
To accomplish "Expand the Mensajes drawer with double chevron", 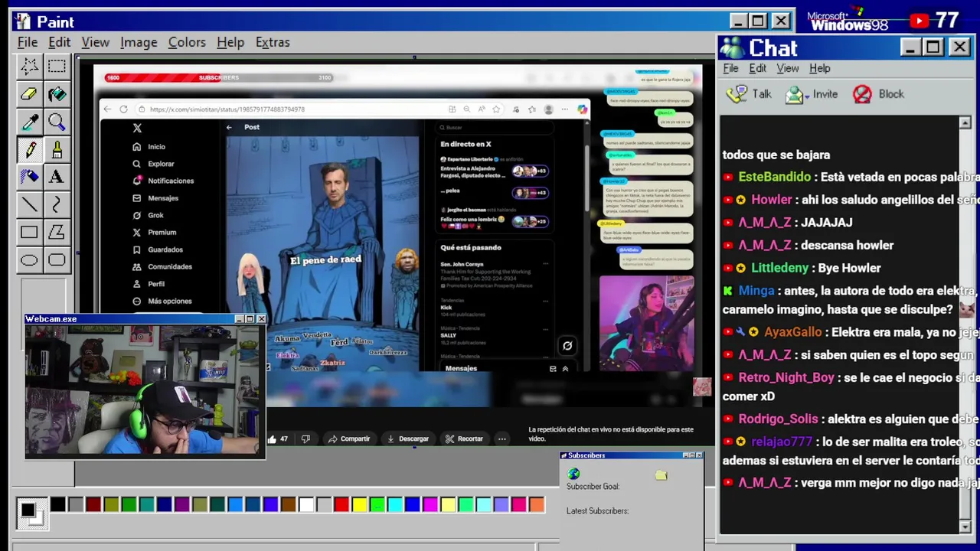I will [x=565, y=369].
